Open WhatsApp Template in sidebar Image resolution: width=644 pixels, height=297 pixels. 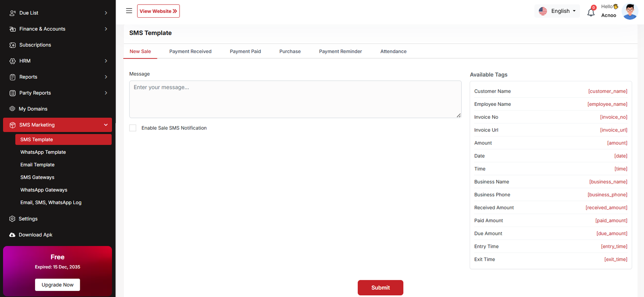click(x=43, y=152)
